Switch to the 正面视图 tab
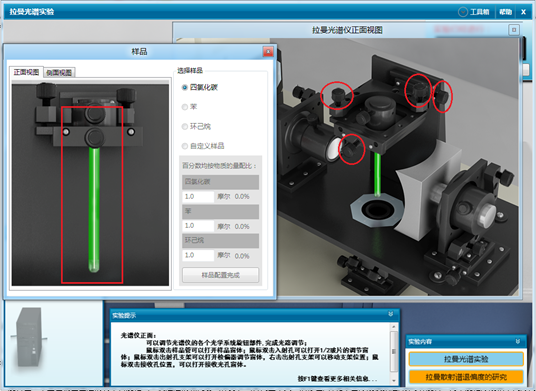This screenshot has width=536, height=391. coord(26,72)
